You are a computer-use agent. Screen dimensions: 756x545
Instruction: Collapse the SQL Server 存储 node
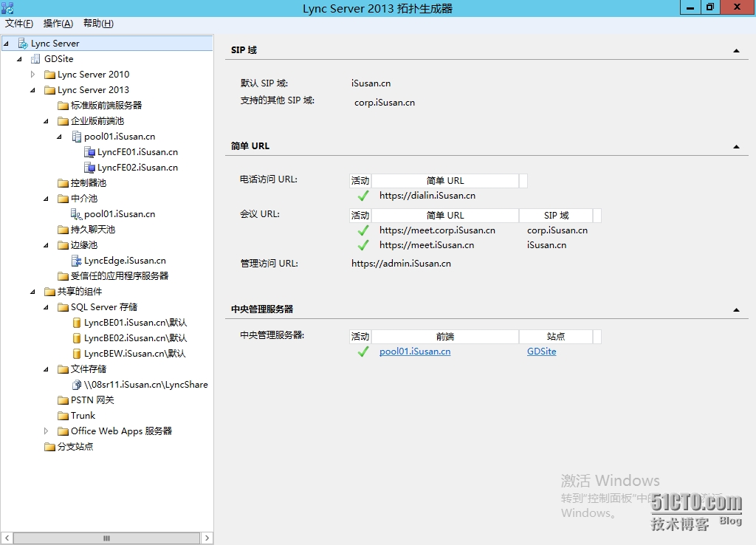pyautogui.click(x=47, y=307)
